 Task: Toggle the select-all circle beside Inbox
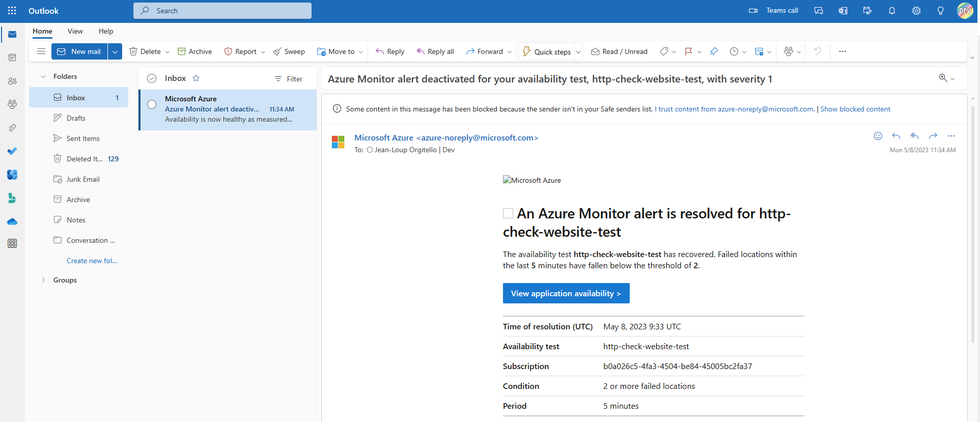click(x=152, y=78)
